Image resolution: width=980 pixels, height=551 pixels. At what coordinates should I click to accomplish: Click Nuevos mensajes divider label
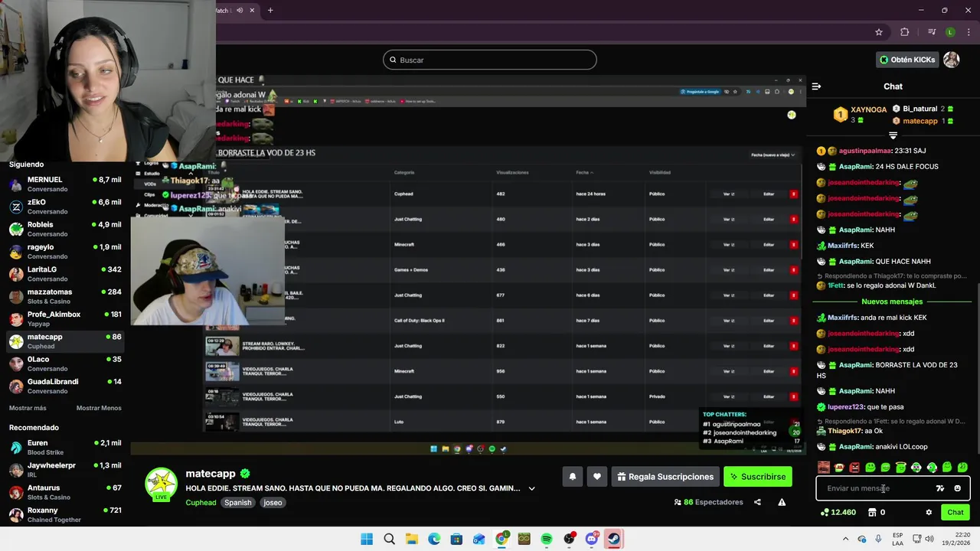coord(892,302)
